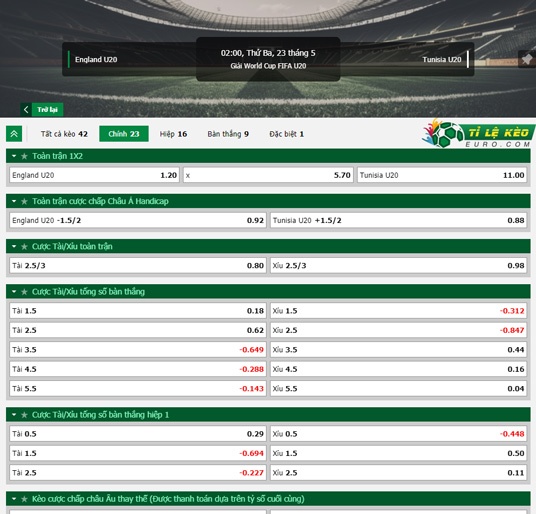The width and height of the screenshot is (536, 514).
Task: Collapse the Cược Tài/Xỉu toàn trận arrow
Action: tap(14, 246)
